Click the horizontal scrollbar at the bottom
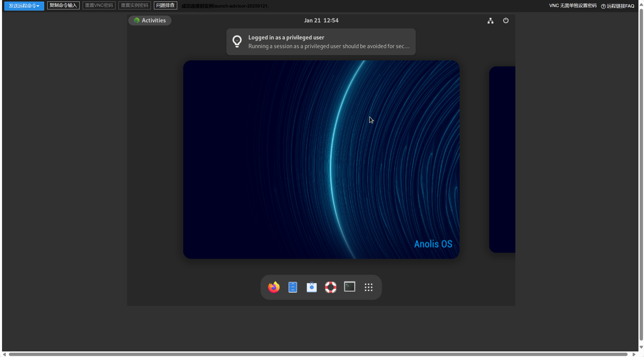 click(x=318, y=354)
